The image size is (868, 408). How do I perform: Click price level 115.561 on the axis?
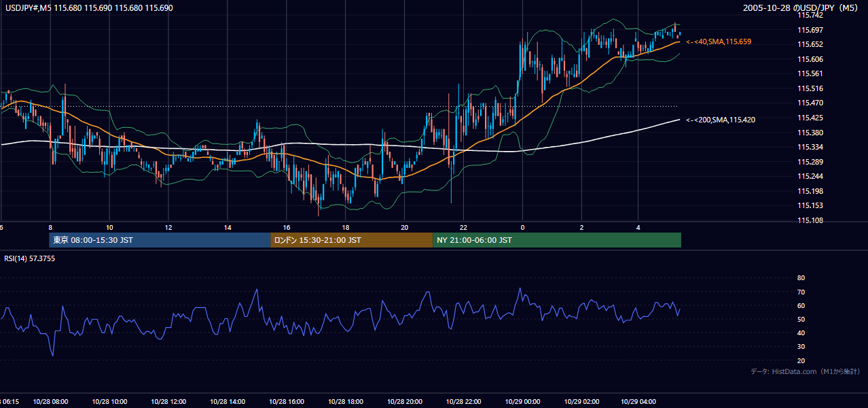coord(810,73)
